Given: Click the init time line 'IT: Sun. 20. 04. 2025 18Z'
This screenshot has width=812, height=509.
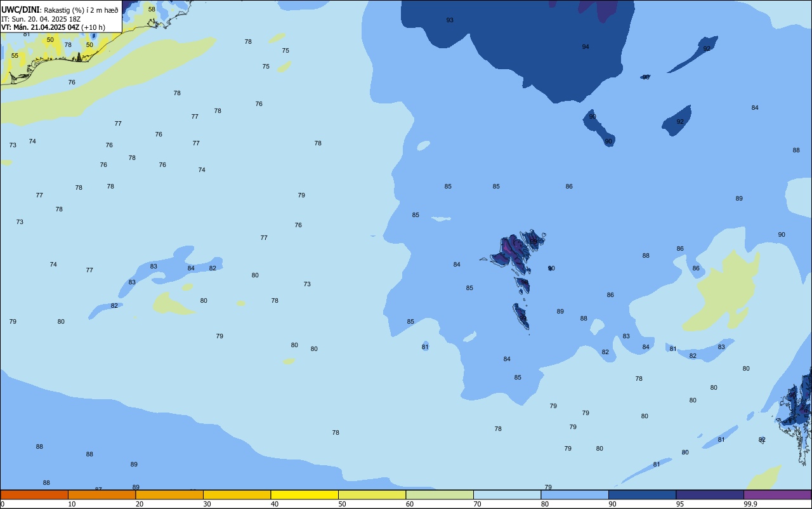Looking at the screenshot, I should (41, 19).
